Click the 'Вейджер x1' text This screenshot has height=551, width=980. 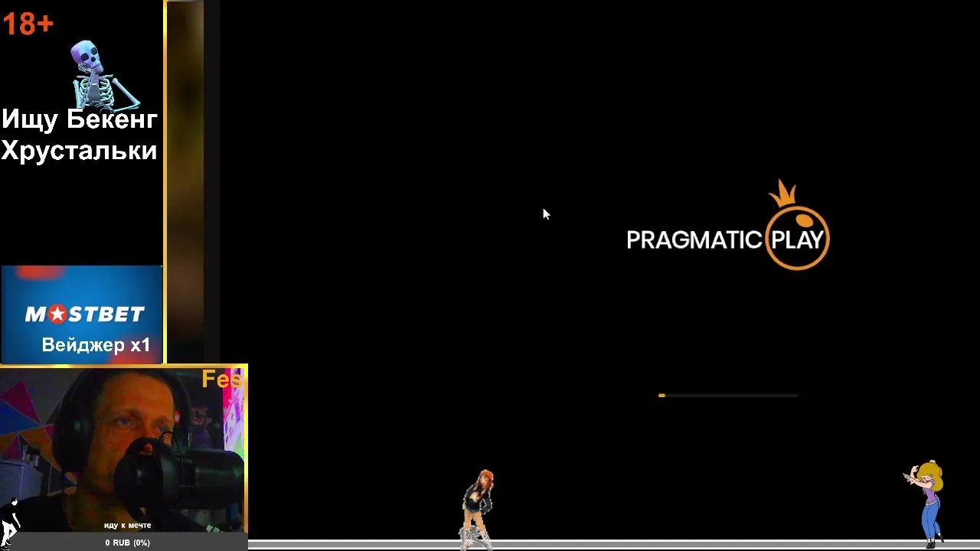[x=96, y=345]
